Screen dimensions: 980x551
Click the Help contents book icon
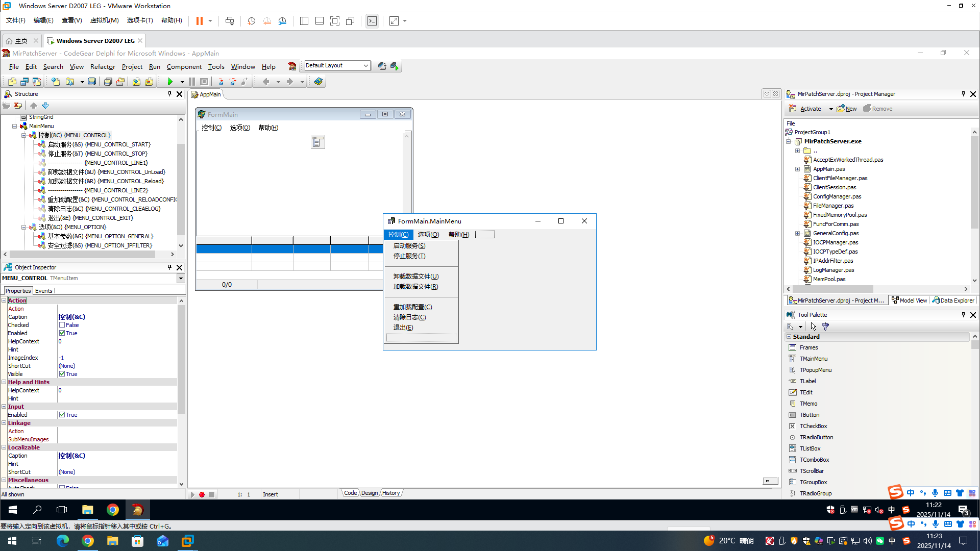pos(318,82)
